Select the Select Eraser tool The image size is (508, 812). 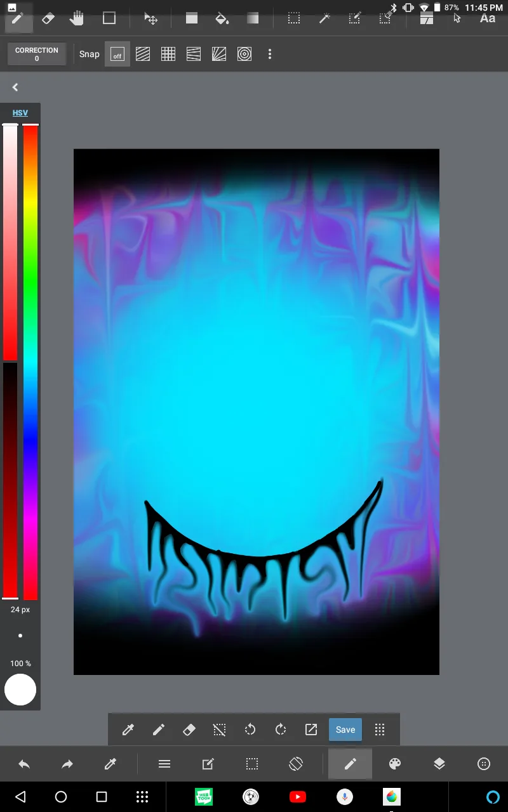point(385,18)
